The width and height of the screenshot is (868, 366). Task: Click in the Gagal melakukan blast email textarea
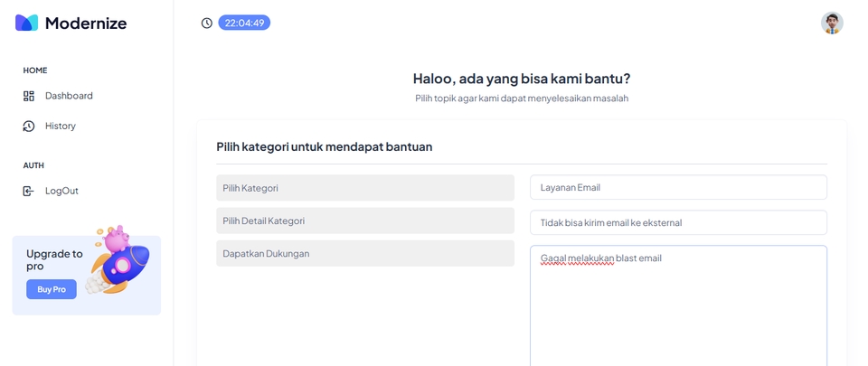pyautogui.click(x=678, y=305)
